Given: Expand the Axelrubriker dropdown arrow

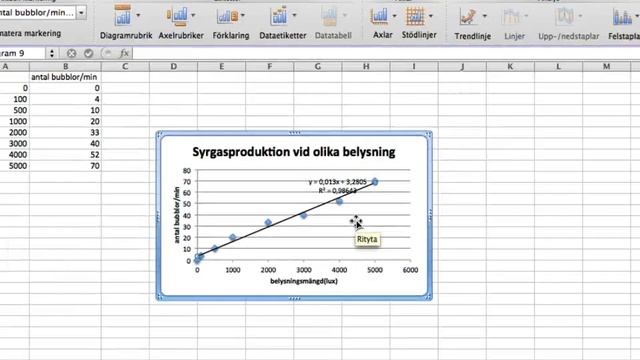Looking at the screenshot, I should point(193,16).
